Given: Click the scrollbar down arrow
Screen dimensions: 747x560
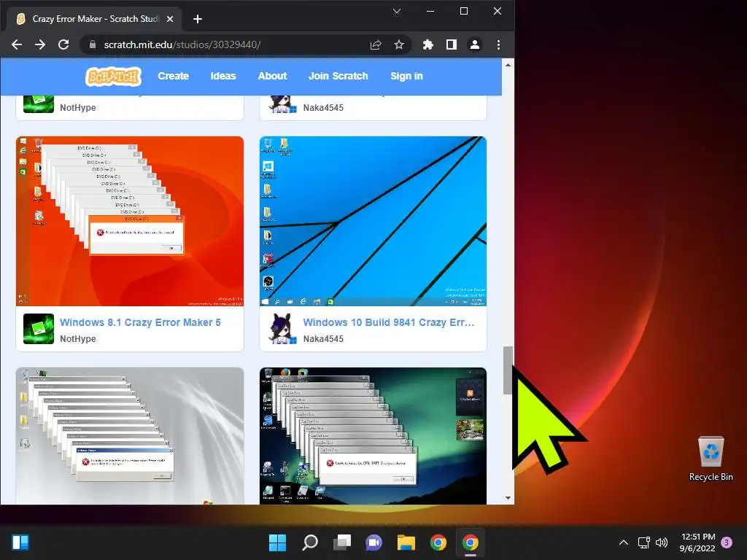Looking at the screenshot, I should [x=508, y=498].
